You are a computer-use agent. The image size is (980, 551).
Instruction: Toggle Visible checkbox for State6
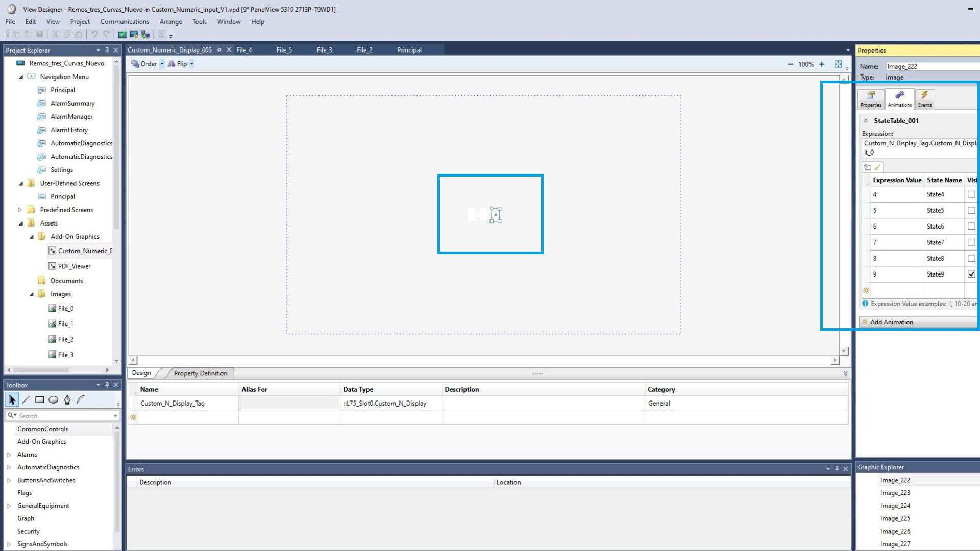point(971,226)
